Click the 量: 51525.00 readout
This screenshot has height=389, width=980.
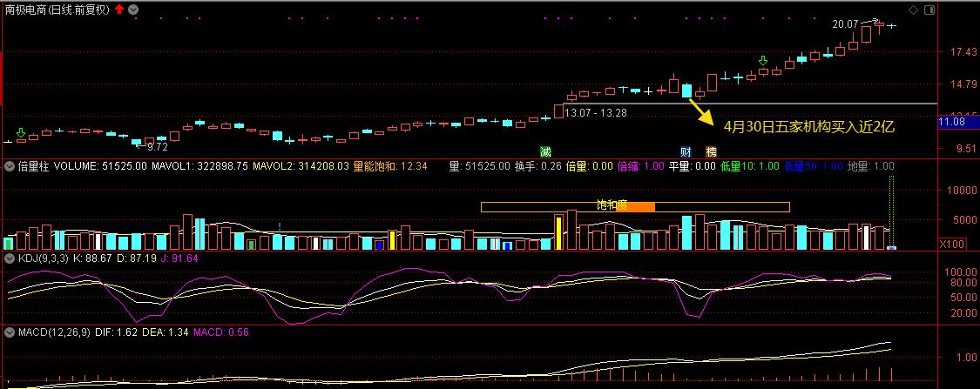point(480,166)
